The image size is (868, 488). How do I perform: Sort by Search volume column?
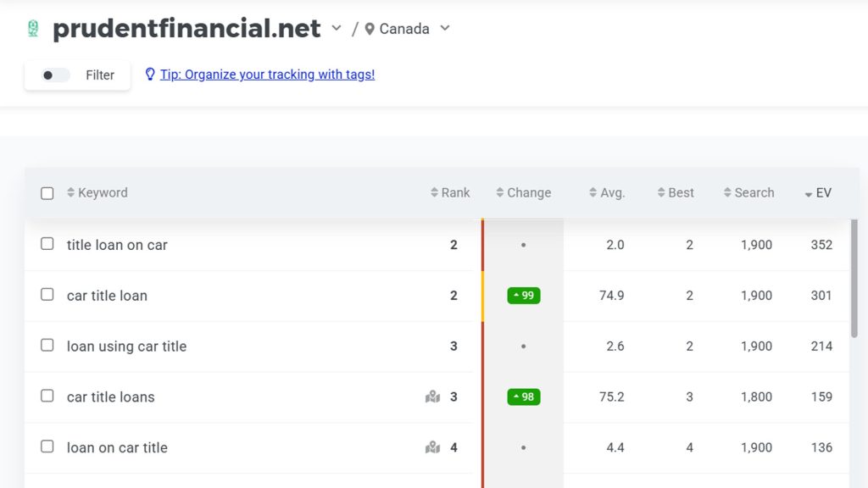coord(749,192)
